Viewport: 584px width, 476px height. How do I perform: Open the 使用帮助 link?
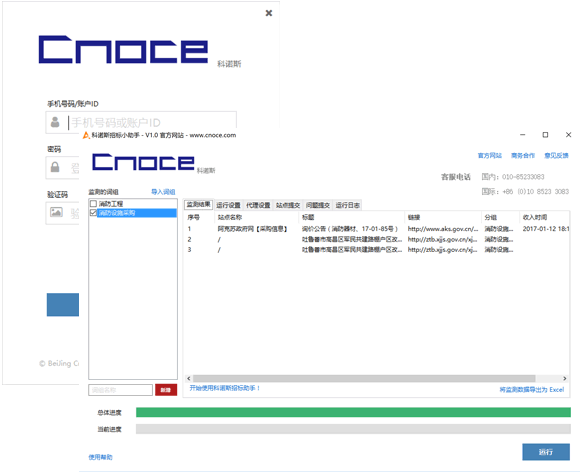(x=100, y=457)
